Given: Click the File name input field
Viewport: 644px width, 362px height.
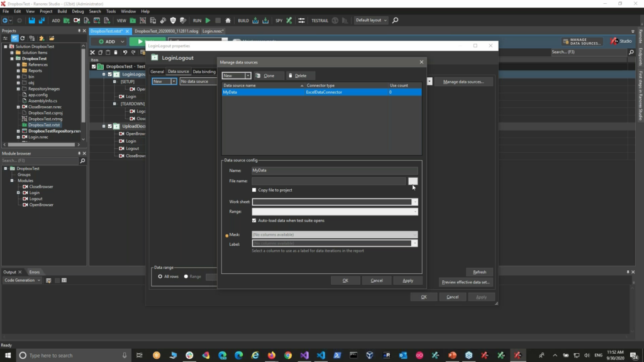Looking at the screenshot, I should pyautogui.click(x=329, y=181).
